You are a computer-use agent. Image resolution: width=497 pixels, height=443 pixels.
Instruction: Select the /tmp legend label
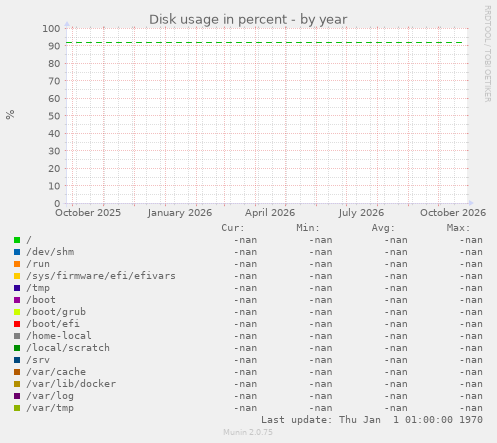tap(38, 288)
